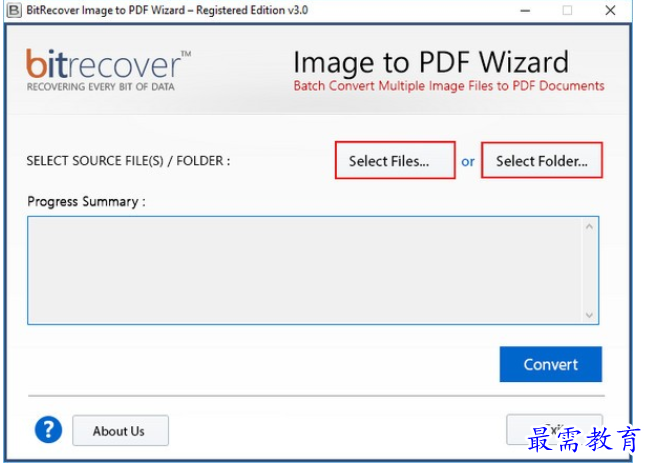Click the 'Progress Summary :' label
Viewport: 649px width, 471px height.
coord(86,202)
